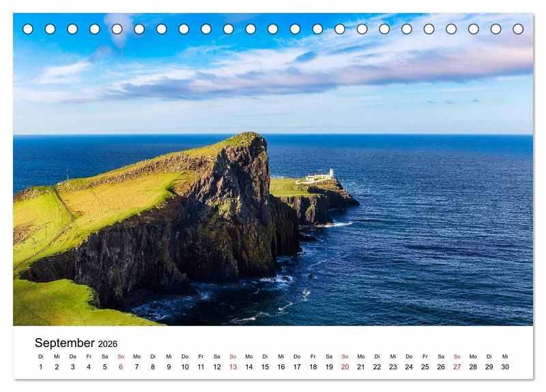Select date 29 on the calendar strip

click(489, 367)
